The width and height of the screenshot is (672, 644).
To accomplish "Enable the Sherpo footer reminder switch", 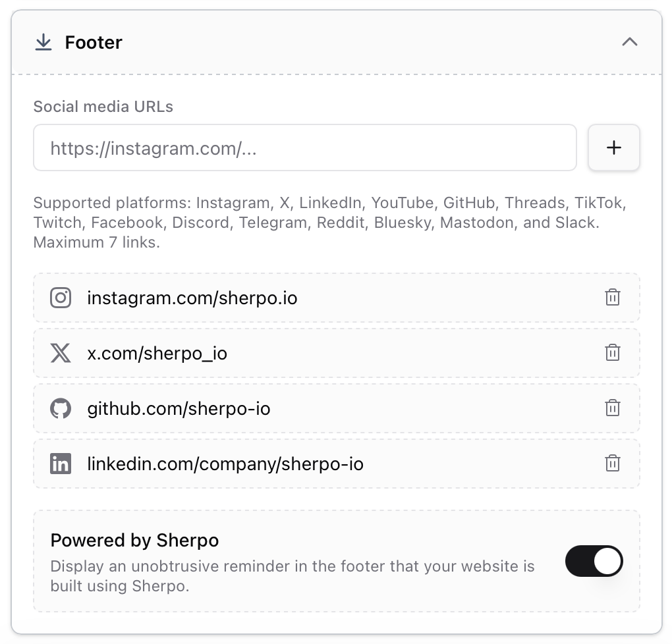I will click(x=594, y=561).
